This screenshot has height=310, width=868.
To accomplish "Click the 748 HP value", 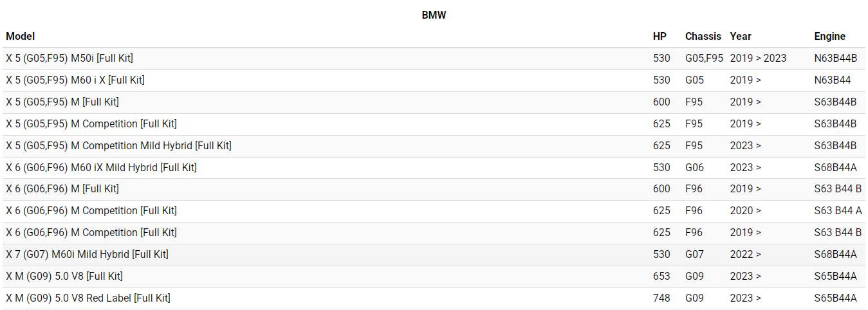I will coord(661,298).
